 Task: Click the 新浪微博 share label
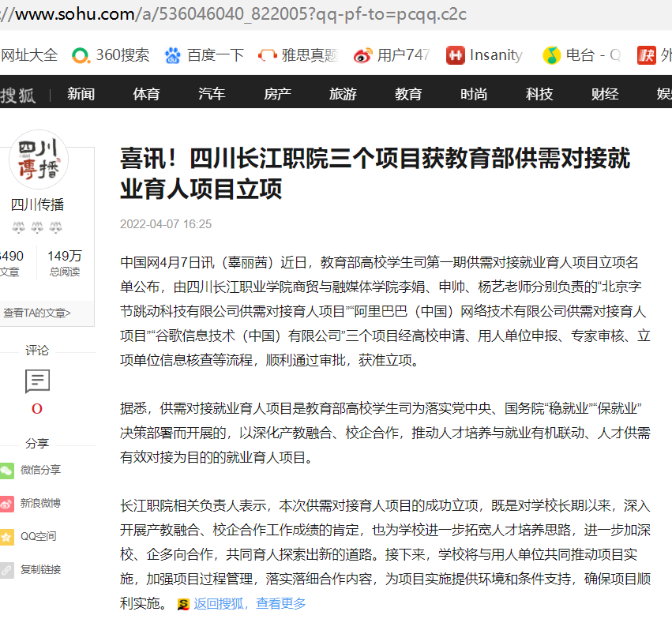point(41,504)
